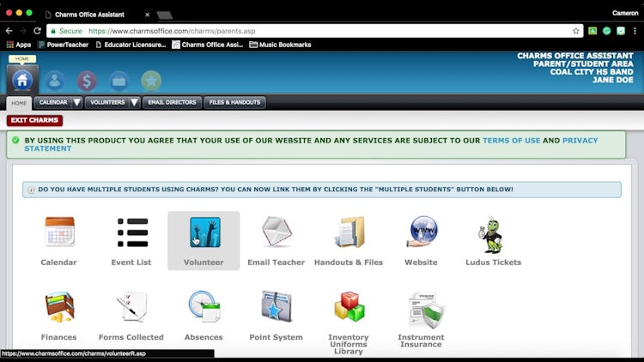Open the Website globe icon
644x362 pixels.
coord(422,232)
